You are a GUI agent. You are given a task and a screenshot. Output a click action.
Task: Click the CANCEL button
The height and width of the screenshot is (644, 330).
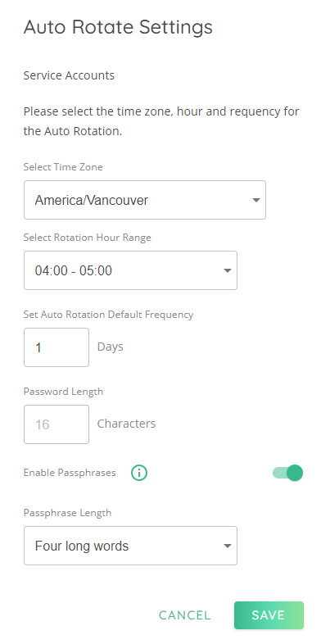185,615
